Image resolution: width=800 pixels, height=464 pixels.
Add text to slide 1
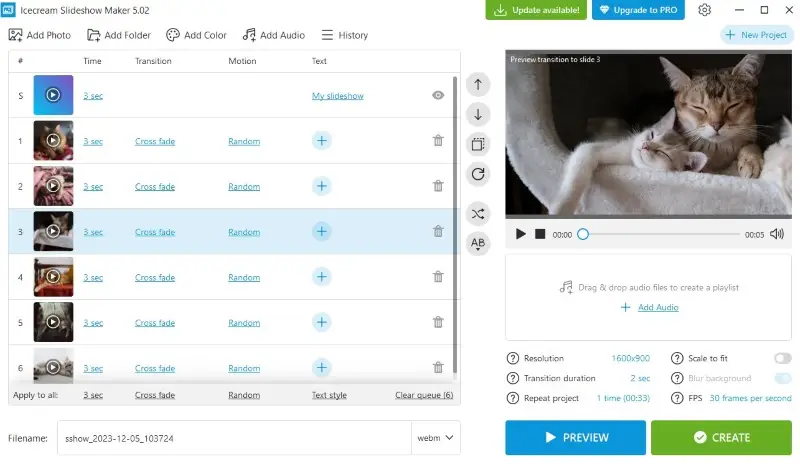pyautogui.click(x=321, y=141)
